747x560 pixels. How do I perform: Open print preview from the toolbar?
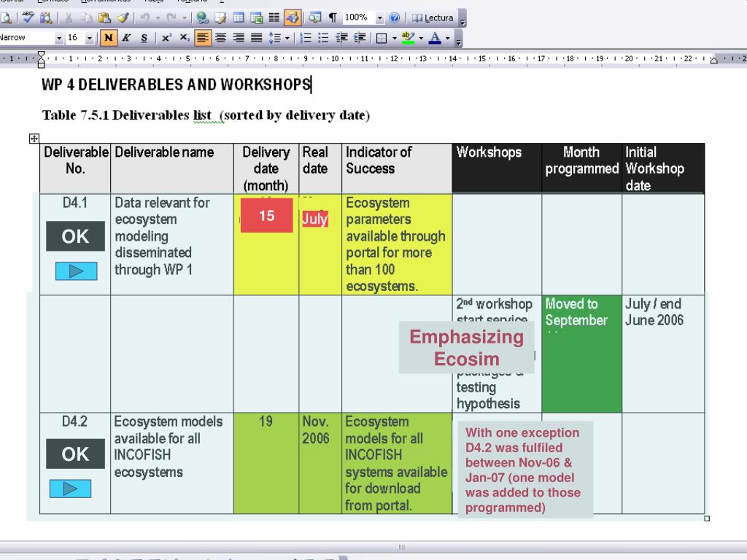[7, 18]
